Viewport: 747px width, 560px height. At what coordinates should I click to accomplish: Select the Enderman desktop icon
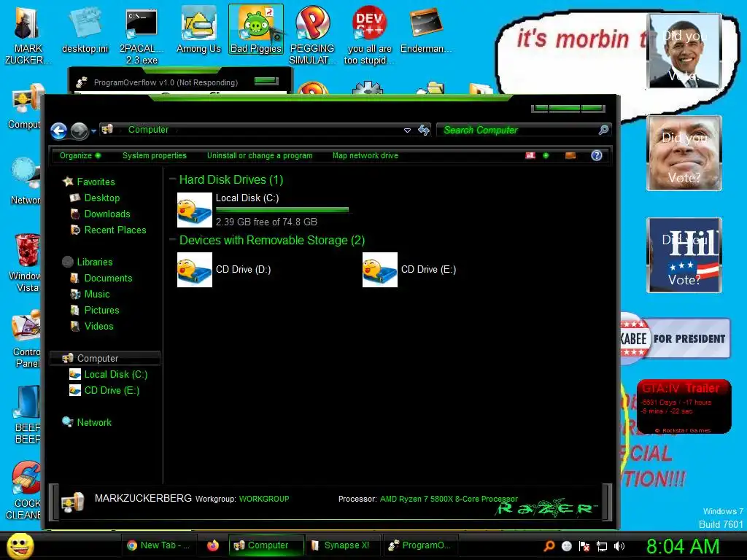pyautogui.click(x=426, y=30)
